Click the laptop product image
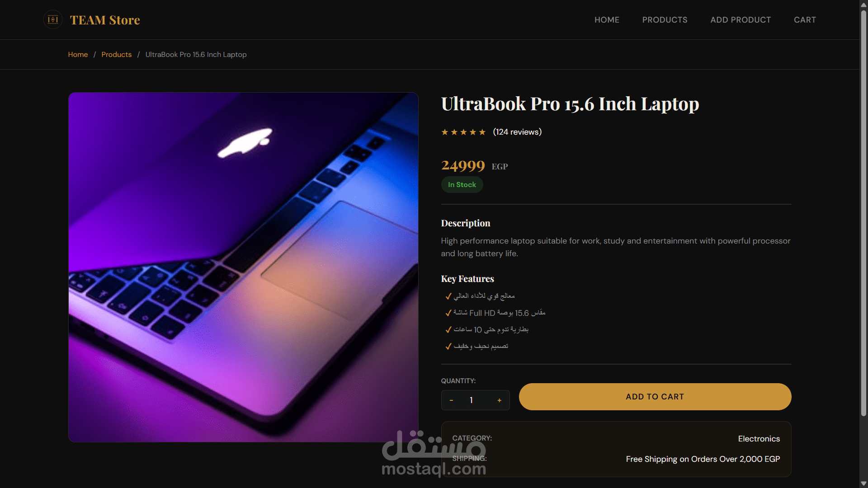The image size is (868, 488). click(243, 267)
